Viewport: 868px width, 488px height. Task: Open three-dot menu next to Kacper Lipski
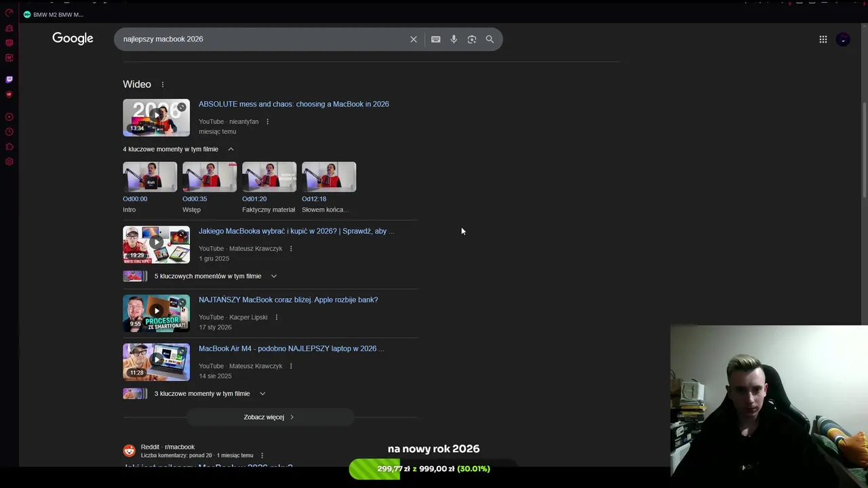[276, 317]
